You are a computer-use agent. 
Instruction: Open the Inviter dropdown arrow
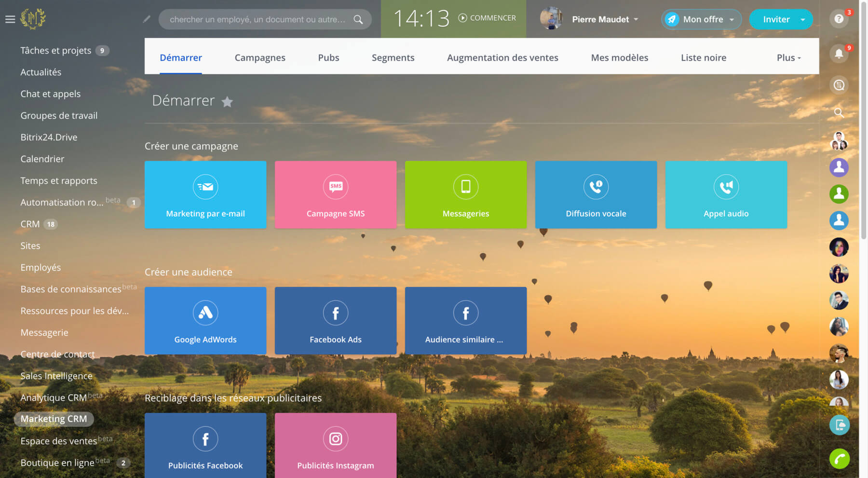(x=802, y=20)
